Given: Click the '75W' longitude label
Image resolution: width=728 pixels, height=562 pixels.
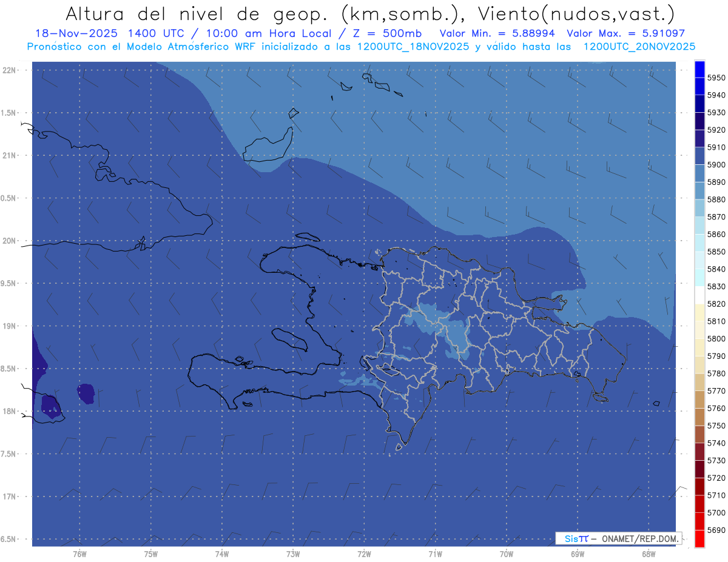Looking at the screenshot, I should pos(151,554).
